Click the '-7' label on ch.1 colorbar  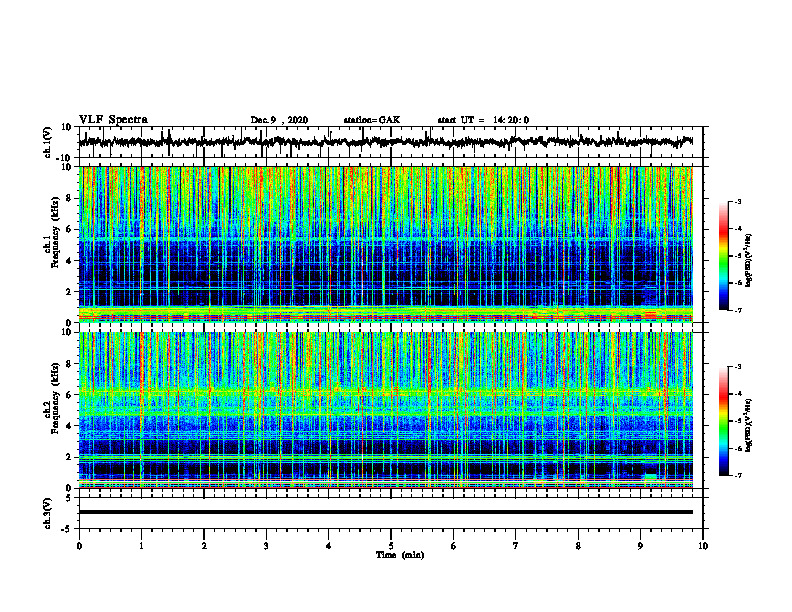[738, 310]
